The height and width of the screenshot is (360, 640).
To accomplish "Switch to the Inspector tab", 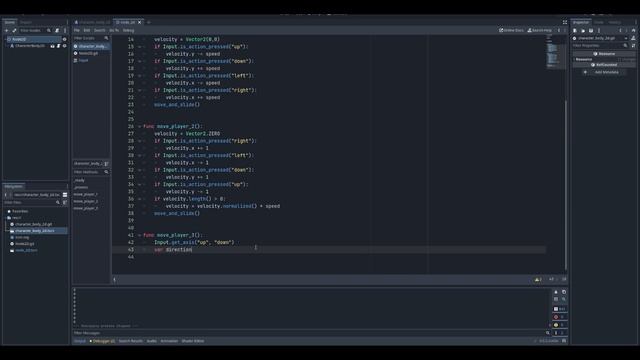I will coord(581,22).
